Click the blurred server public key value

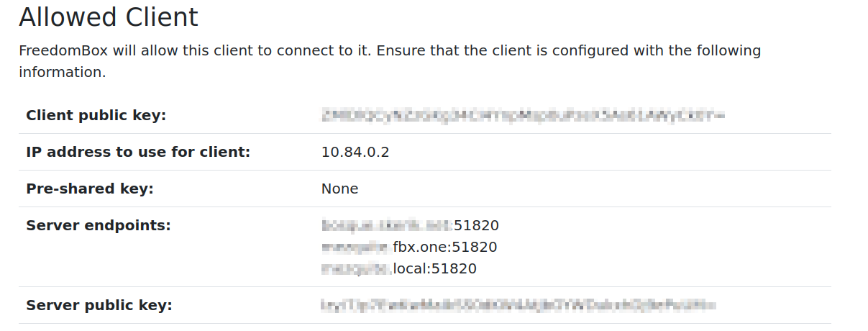click(518, 305)
